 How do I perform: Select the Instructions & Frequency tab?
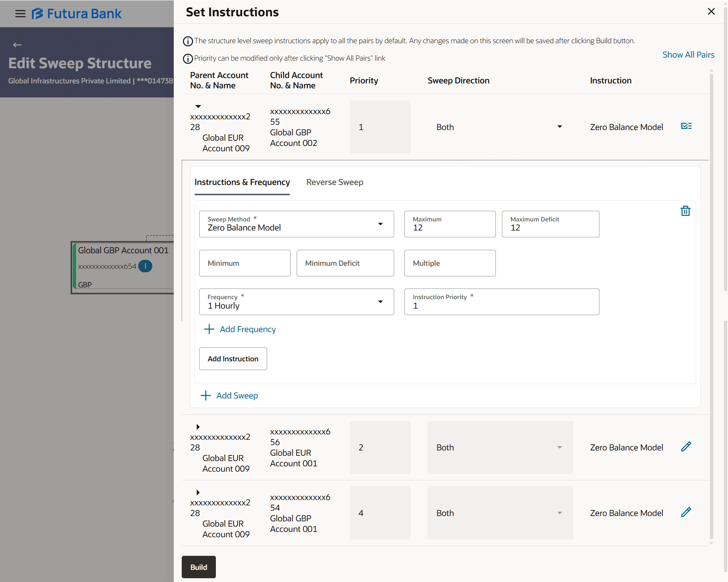pos(242,182)
